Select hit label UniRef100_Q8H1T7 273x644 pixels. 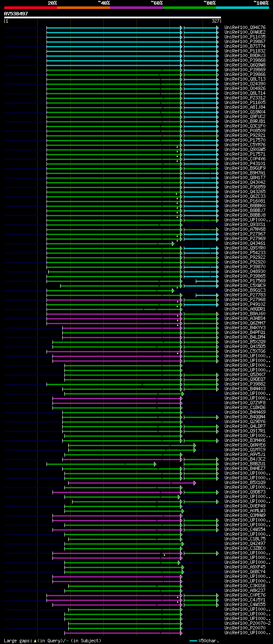pyautogui.click(x=245, y=177)
